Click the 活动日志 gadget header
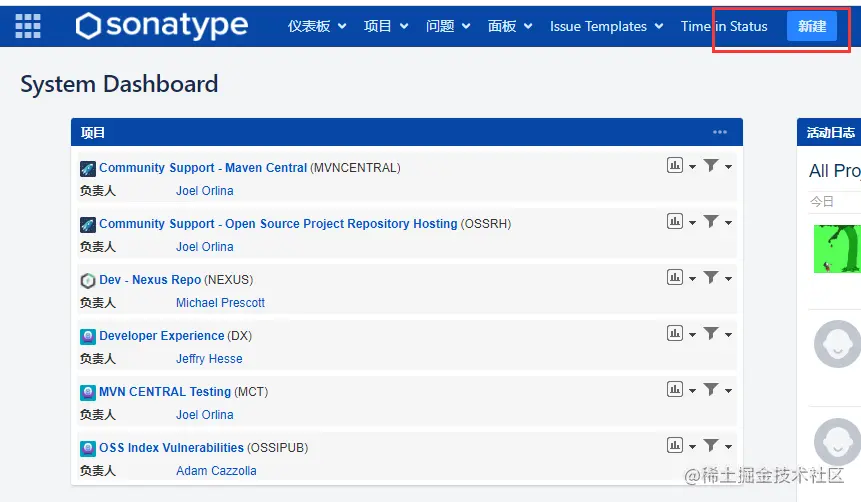 tap(830, 132)
